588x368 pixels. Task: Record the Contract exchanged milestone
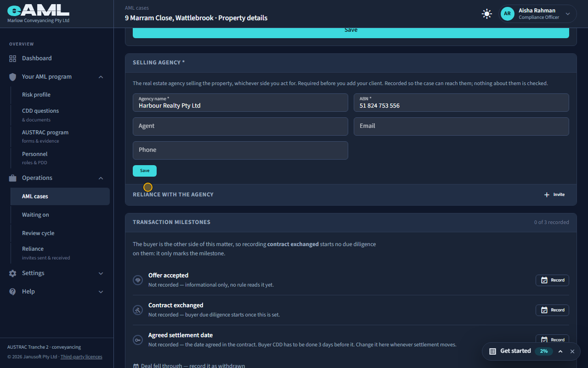(x=552, y=310)
